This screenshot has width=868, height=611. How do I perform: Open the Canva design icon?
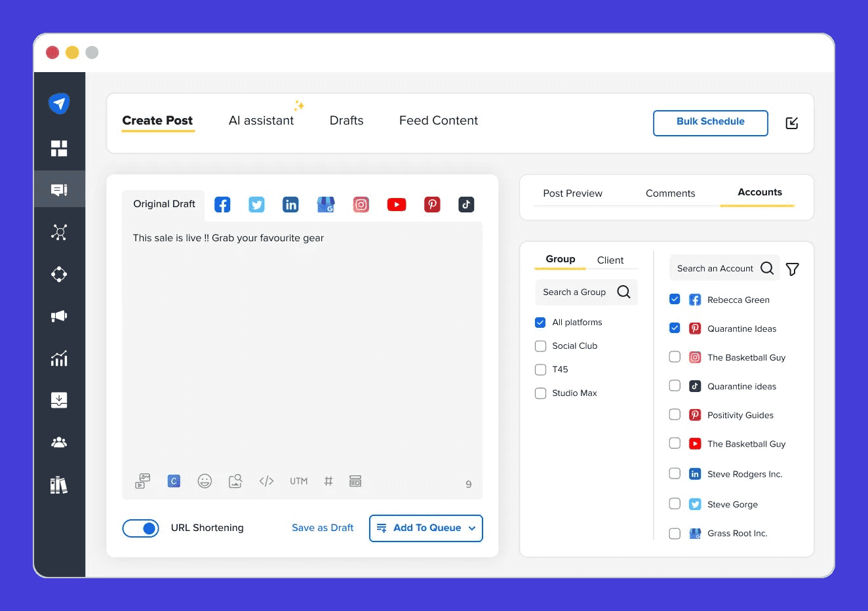(x=174, y=481)
